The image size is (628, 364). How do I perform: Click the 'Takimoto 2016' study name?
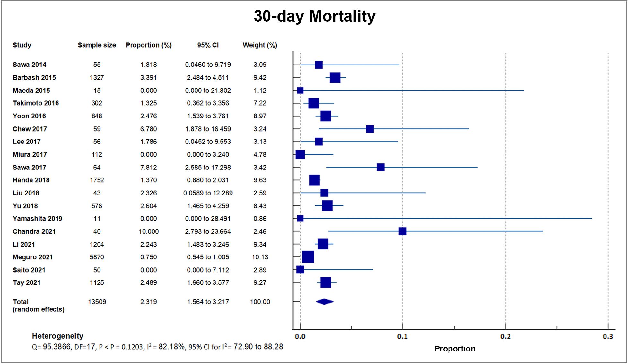coord(36,103)
